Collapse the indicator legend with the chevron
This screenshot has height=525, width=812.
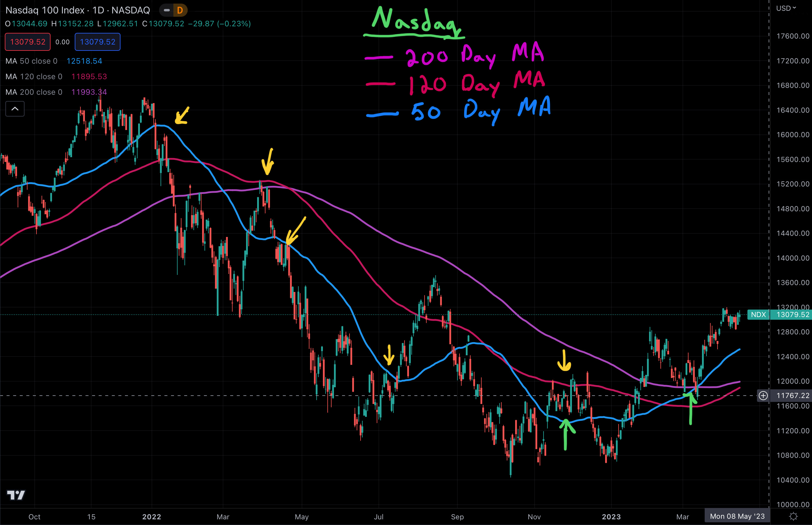coord(15,109)
